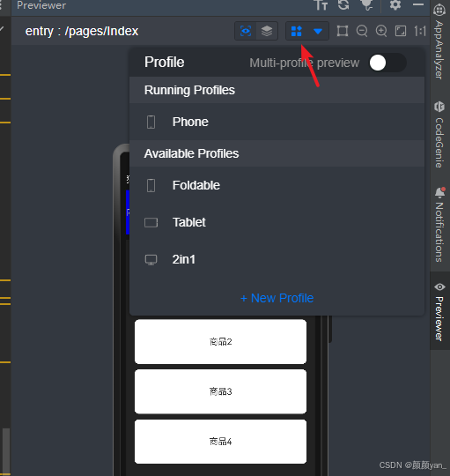Screen dimensions: 450x476
Task: Refresh the previewer with reload icon
Action: click(x=343, y=4)
